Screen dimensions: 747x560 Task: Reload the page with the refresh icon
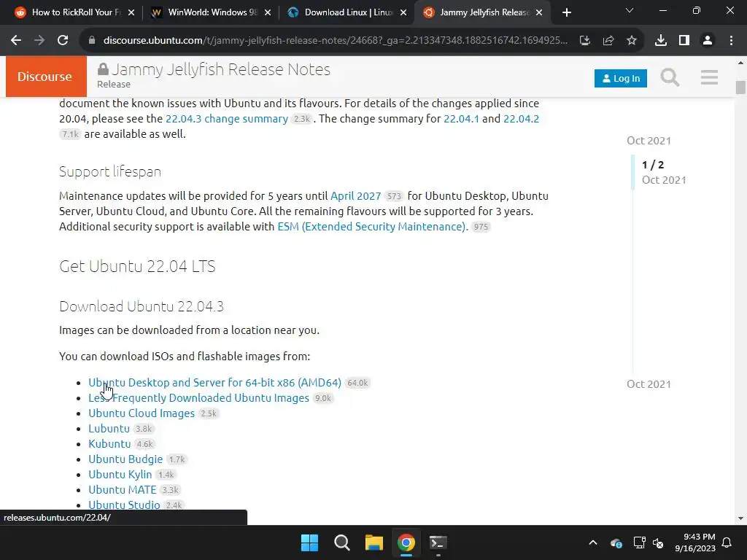point(63,41)
